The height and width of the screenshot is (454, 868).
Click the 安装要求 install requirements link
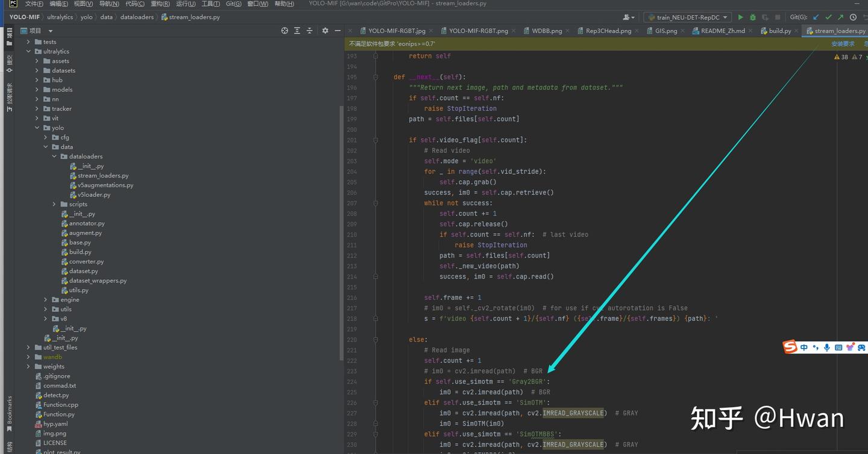click(x=843, y=44)
